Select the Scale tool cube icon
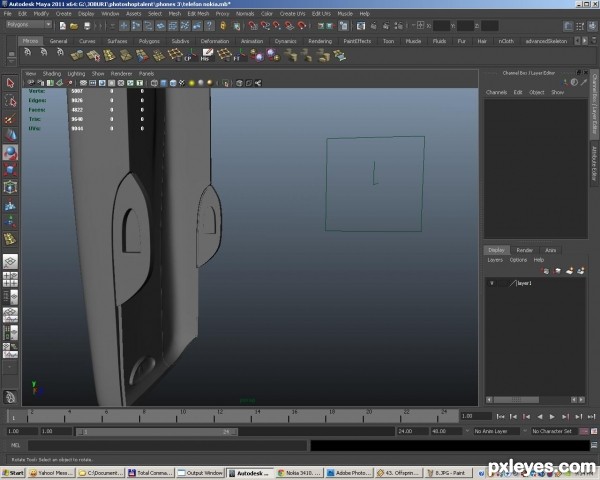 pyautogui.click(x=10, y=170)
